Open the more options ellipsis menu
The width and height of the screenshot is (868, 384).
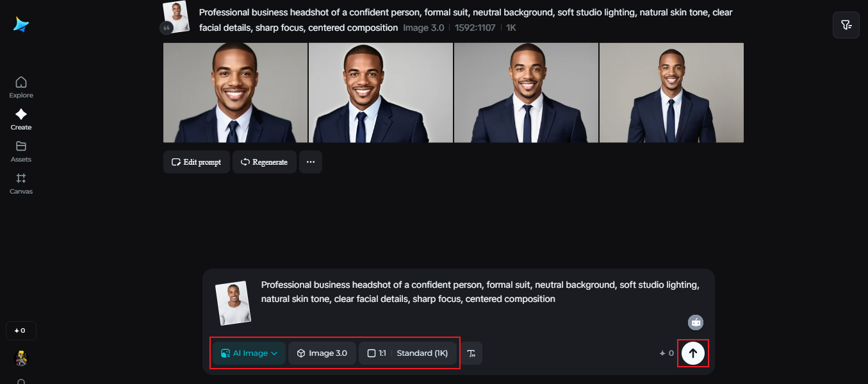[x=311, y=162]
